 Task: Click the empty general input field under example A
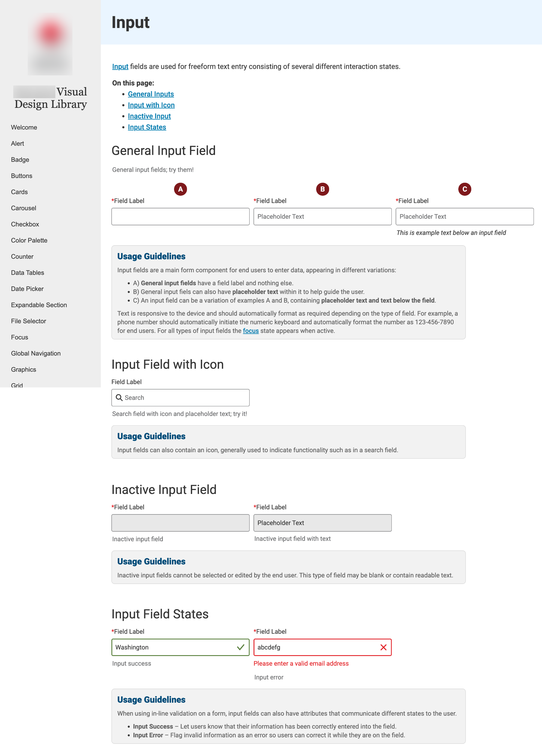point(180,216)
